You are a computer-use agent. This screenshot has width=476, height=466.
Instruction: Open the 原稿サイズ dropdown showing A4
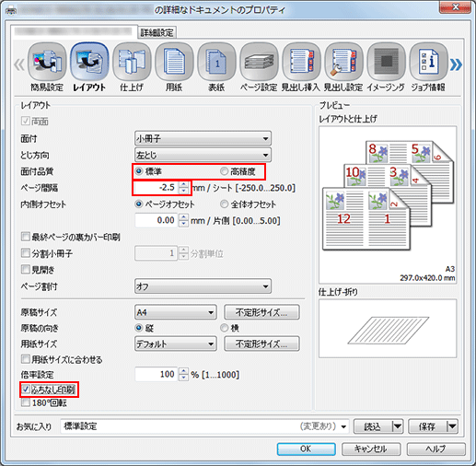click(176, 312)
